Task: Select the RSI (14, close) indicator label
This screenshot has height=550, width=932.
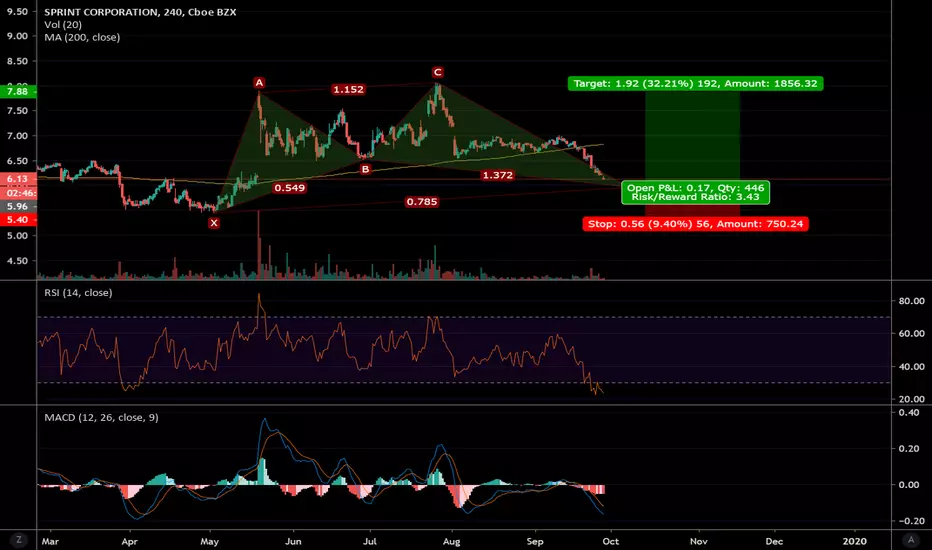Action: pos(78,293)
